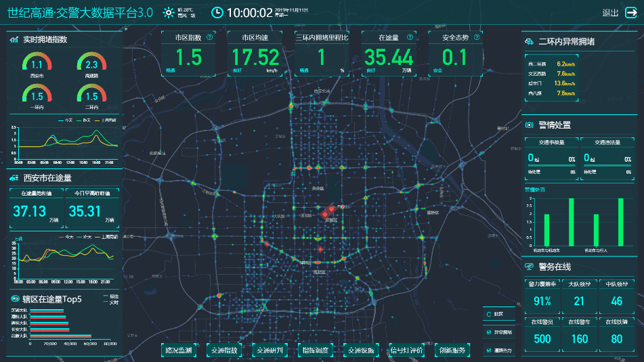Click the 指挥调度 button

point(316,350)
